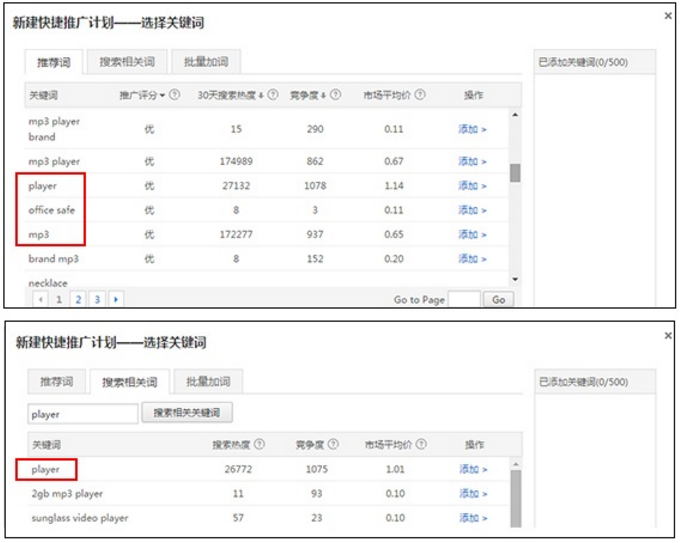Click help icon beside 搜索热度 in lower dialog
Screen dimensions: 680x543
click(x=260, y=444)
